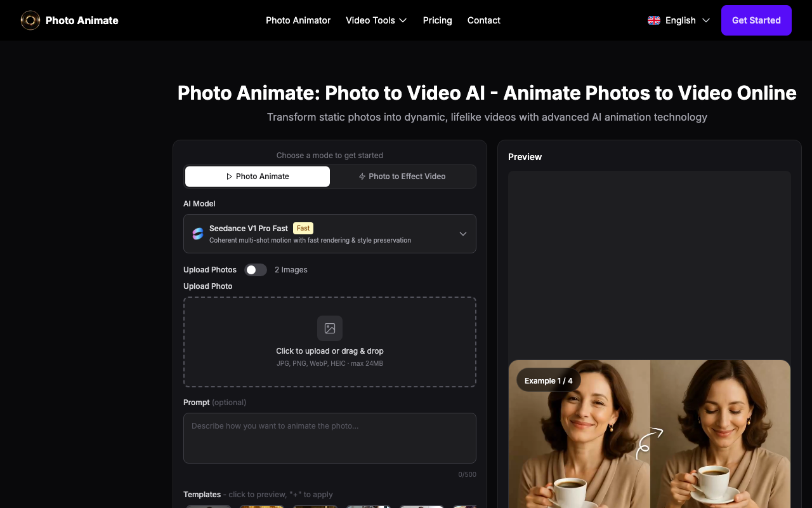Click the 0/500 character counter
The height and width of the screenshot is (508, 812).
coord(468,474)
